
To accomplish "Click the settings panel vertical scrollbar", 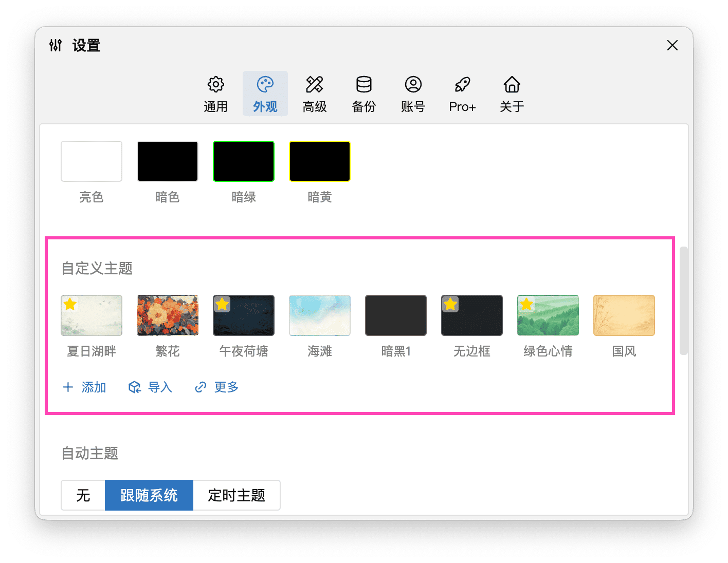I will [x=684, y=301].
